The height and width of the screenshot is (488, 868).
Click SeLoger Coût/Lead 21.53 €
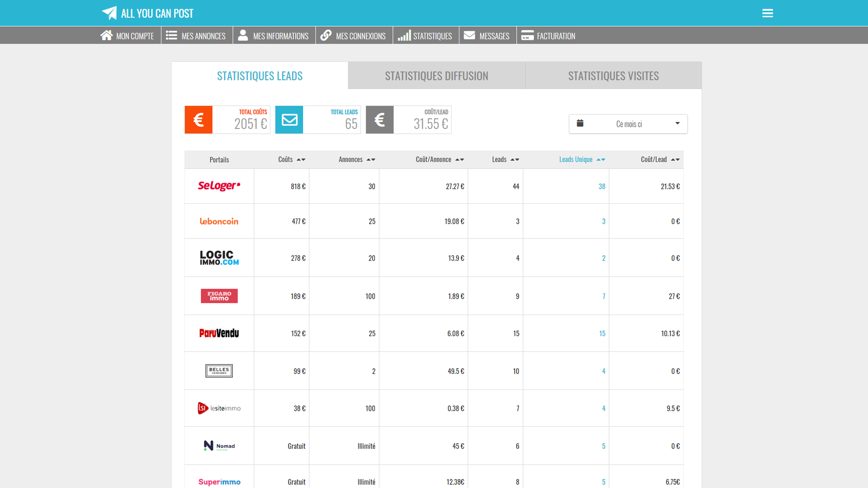[670, 186]
